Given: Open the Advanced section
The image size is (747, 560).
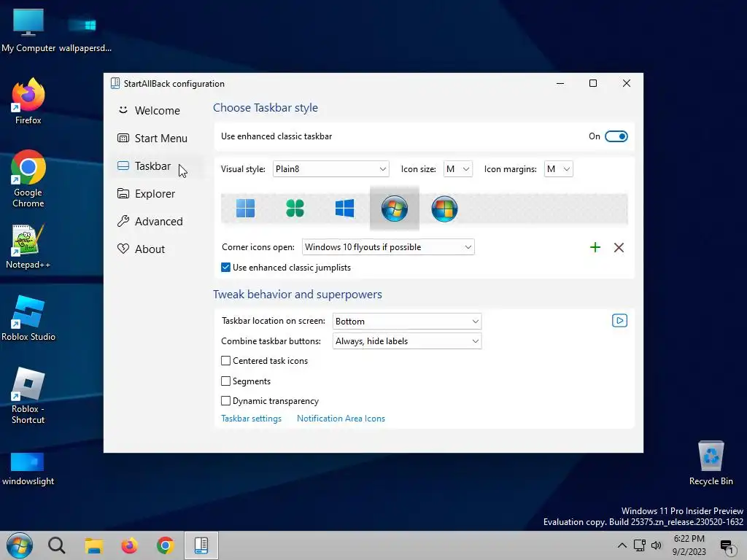Looking at the screenshot, I should [x=158, y=222].
